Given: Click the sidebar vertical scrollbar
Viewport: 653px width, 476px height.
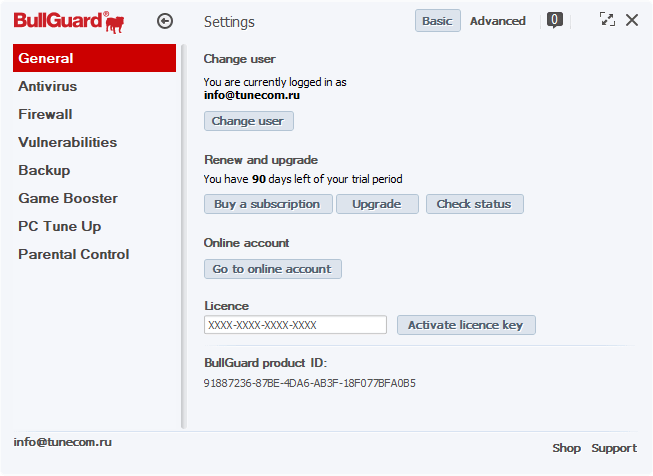Looking at the screenshot, I should (184, 237).
